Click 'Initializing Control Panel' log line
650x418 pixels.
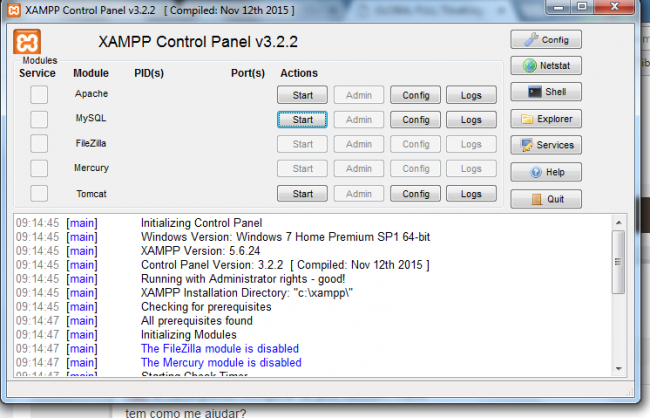point(201,223)
